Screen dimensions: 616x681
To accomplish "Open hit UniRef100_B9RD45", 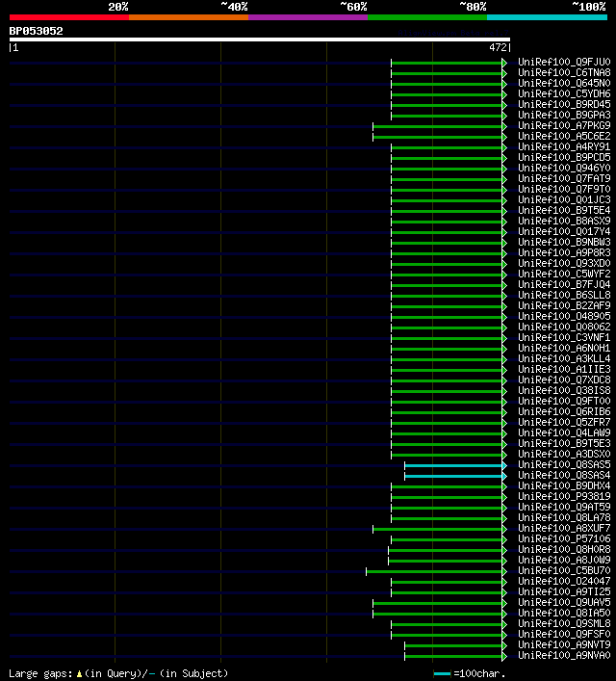I will 564,105.
